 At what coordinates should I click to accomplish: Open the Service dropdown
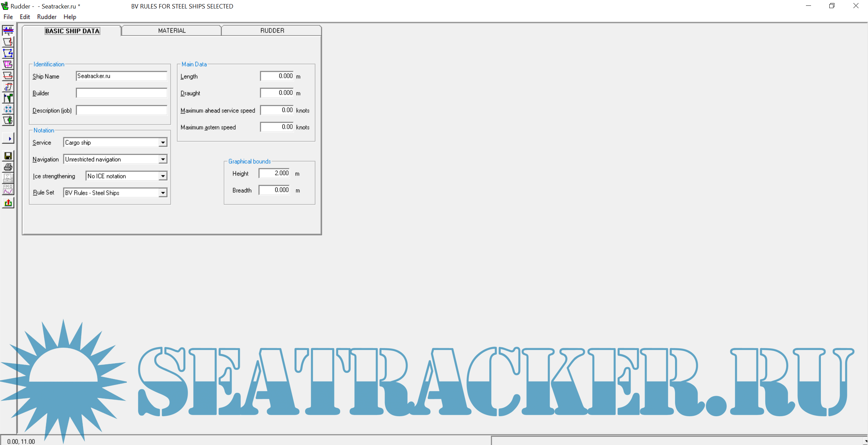[x=163, y=142]
